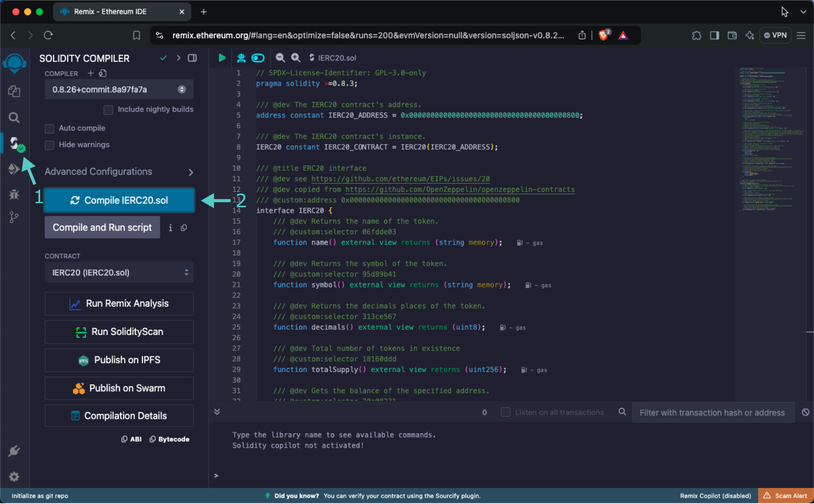Focus the Filter with transaction hash field
The image size is (814, 504).
click(713, 413)
